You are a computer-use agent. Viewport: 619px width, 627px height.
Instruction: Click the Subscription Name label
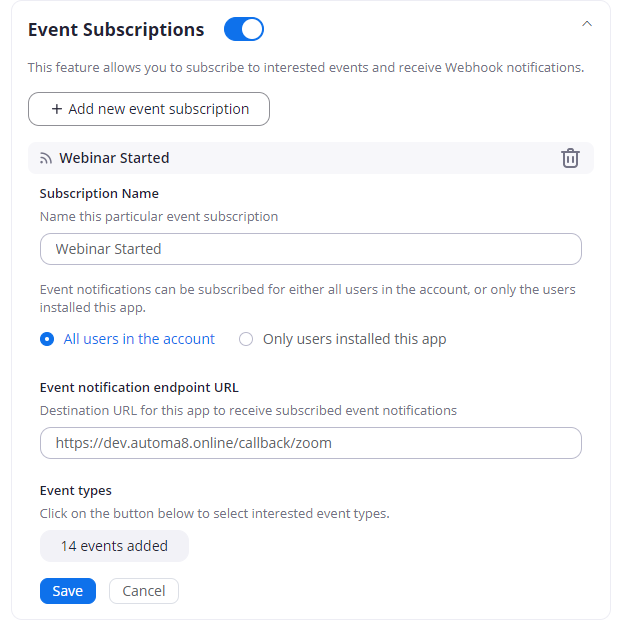99,194
